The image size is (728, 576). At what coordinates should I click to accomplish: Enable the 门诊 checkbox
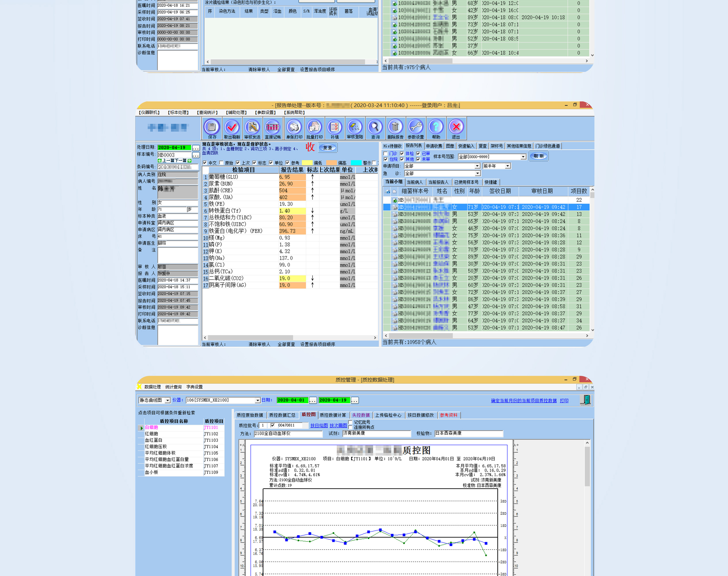coord(385,154)
